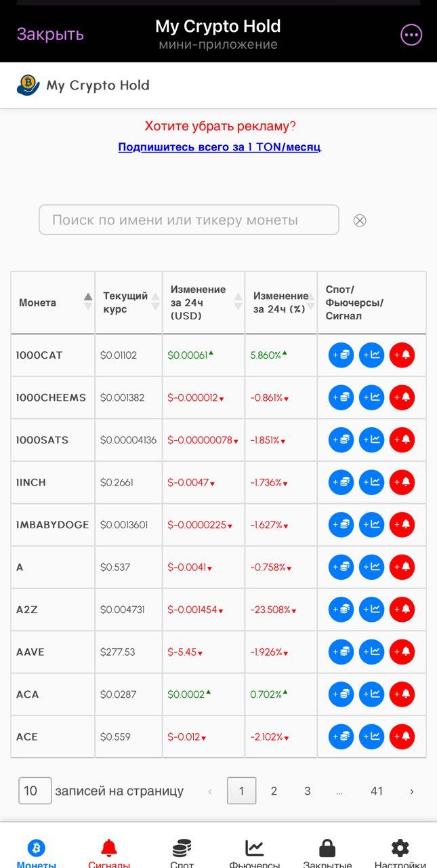Sort by Текущий курс column

(x=155, y=302)
